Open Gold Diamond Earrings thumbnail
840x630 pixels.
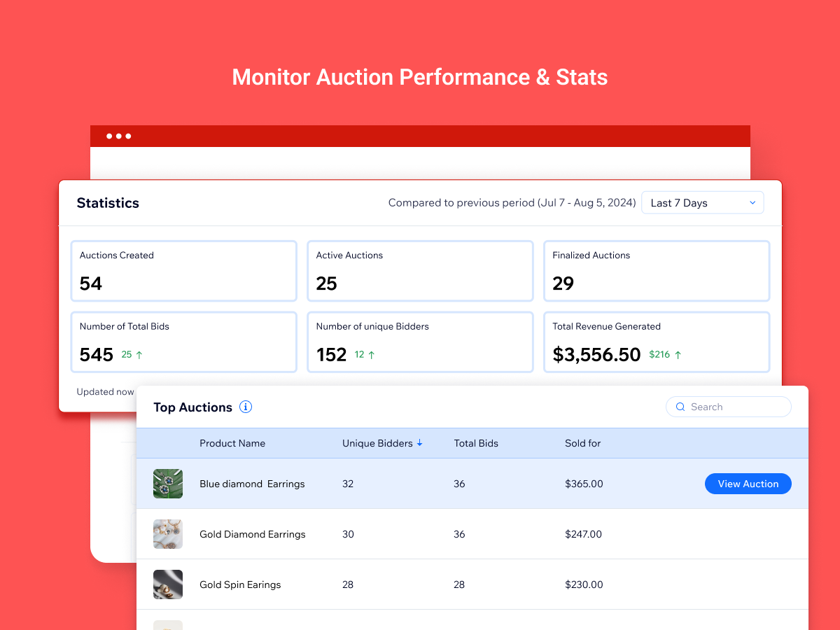[168, 534]
